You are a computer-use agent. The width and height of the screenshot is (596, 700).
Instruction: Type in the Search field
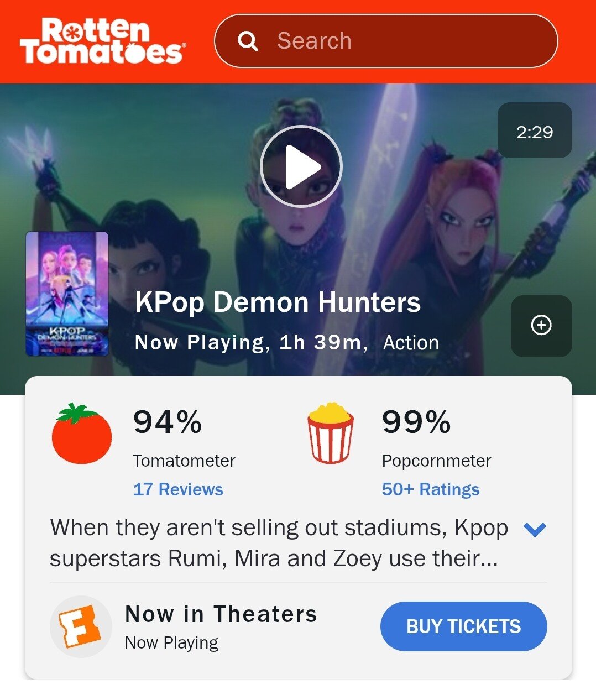coord(409,41)
